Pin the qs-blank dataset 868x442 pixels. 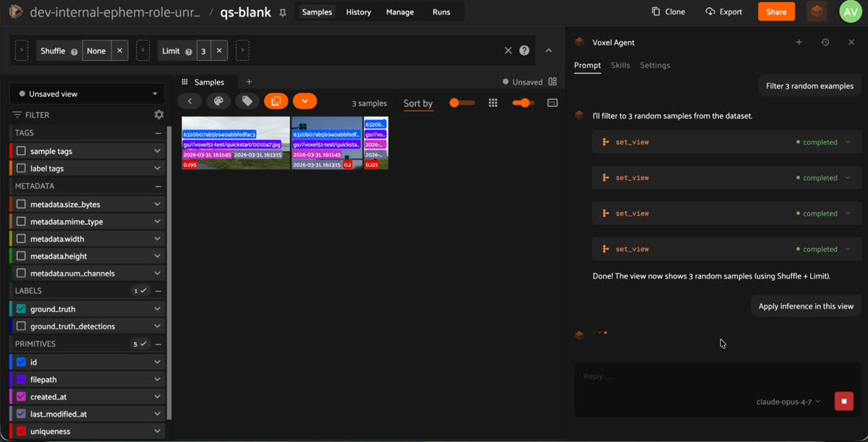pyautogui.click(x=283, y=12)
